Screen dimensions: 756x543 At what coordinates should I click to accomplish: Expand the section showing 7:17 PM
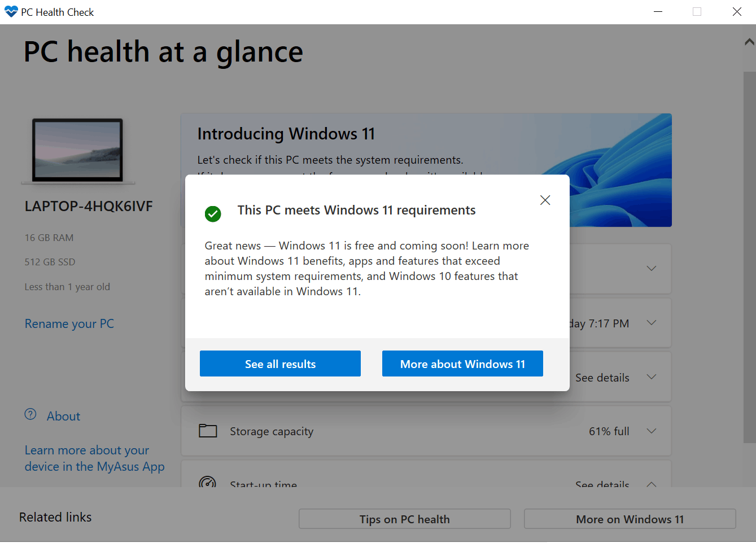(x=652, y=323)
